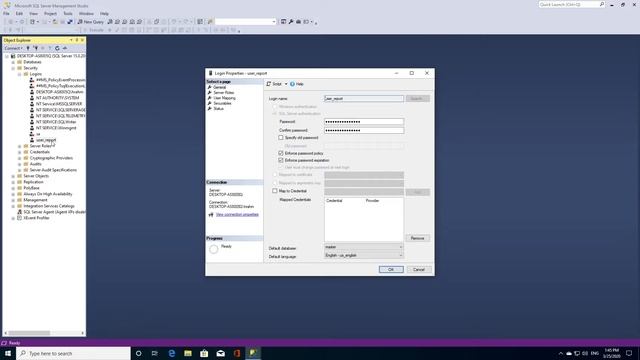The height and width of the screenshot is (360, 640).
Task: Open the Script dropdown arrow in the dialog
Action: click(286, 84)
